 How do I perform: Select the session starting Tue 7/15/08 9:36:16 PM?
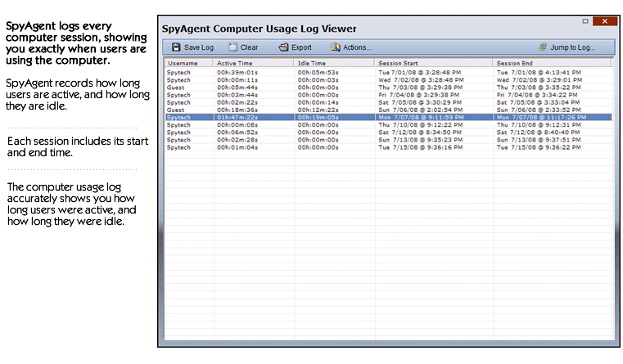pyautogui.click(x=388, y=148)
